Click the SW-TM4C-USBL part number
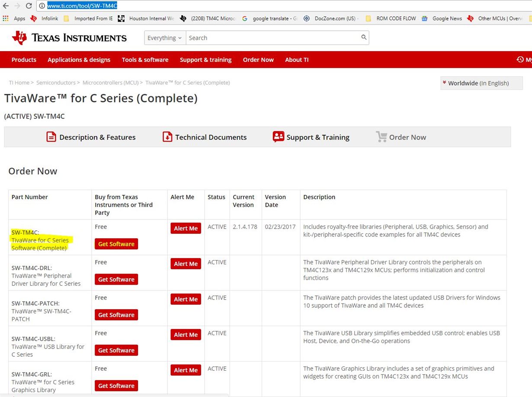The image size is (532, 397). click(x=33, y=339)
